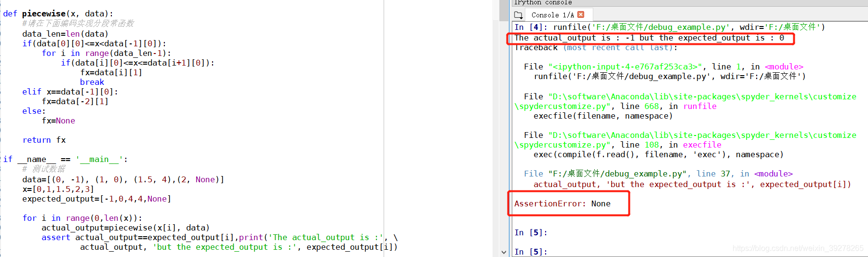Click 'execfile(filename, namespace)' in the traceback
868x257 pixels.
click(x=603, y=116)
